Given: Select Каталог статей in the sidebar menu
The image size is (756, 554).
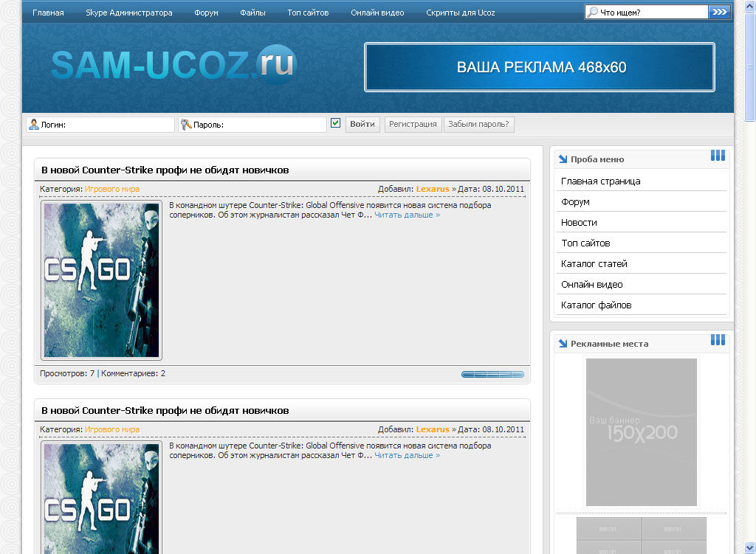Looking at the screenshot, I should (x=594, y=263).
